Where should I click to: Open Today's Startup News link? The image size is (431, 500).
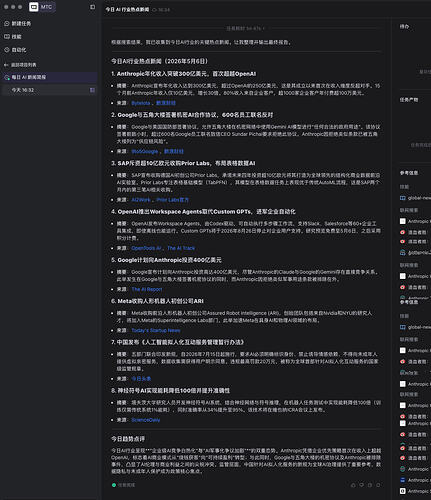click(156, 330)
